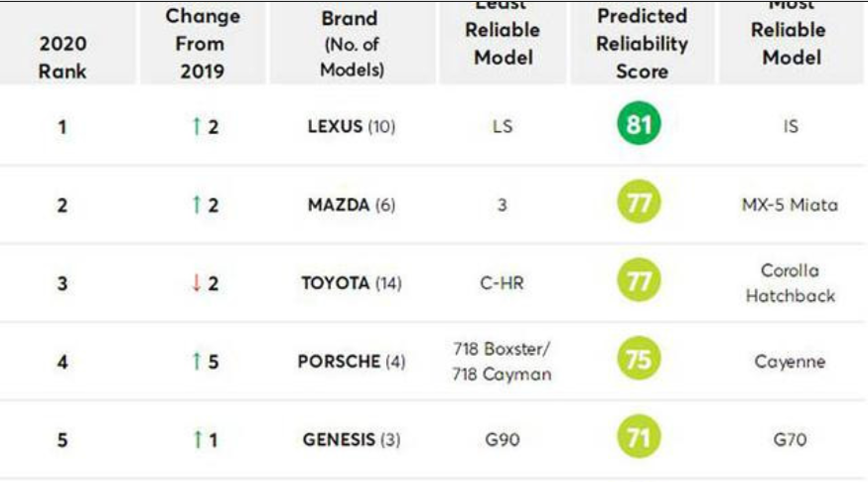The height and width of the screenshot is (482, 868).
Task: Click the PORSCHE brand name
Action: pos(339,362)
